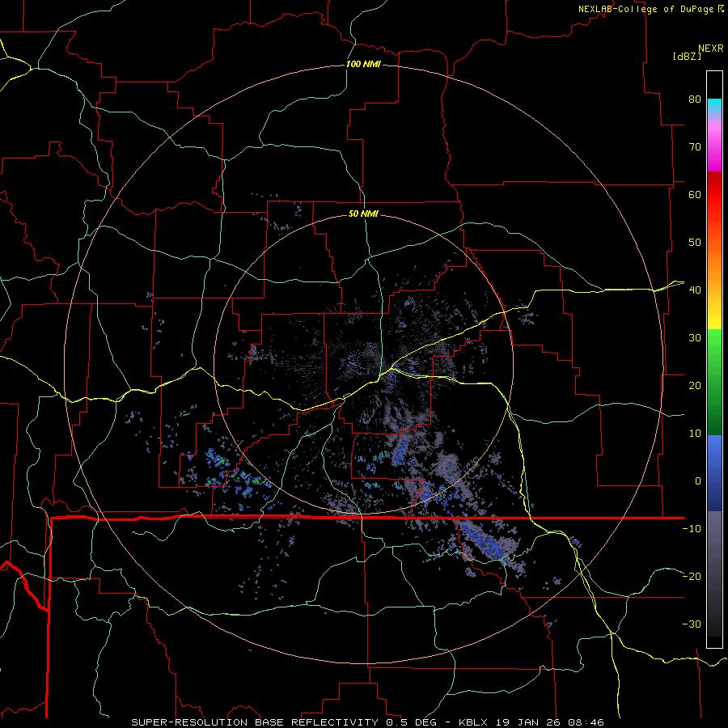Click the cyan top segment of the color bar

coord(714,108)
